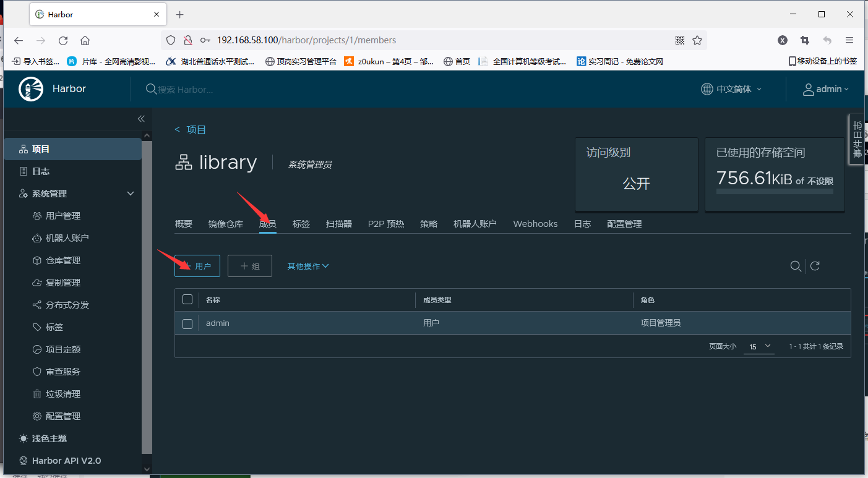Open 导入书签 bookmark item
The height and width of the screenshot is (478, 868).
point(36,61)
